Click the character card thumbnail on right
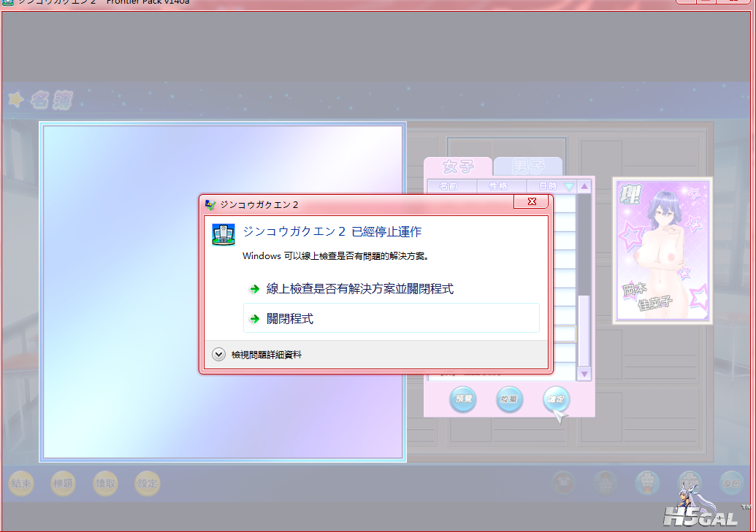Image resolution: width=756 pixels, height=532 pixels. 662,250
